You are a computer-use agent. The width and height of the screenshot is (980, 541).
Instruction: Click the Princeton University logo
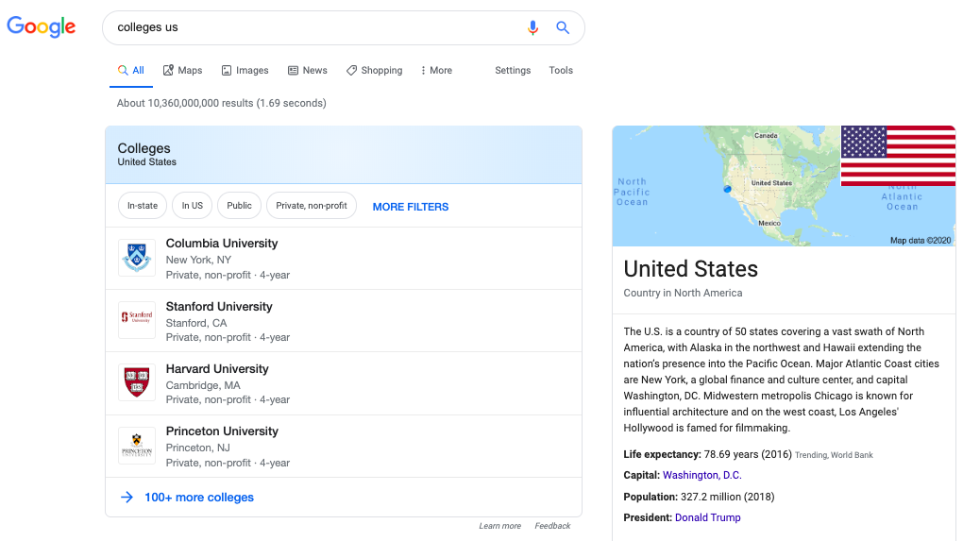(x=137, y=446)
